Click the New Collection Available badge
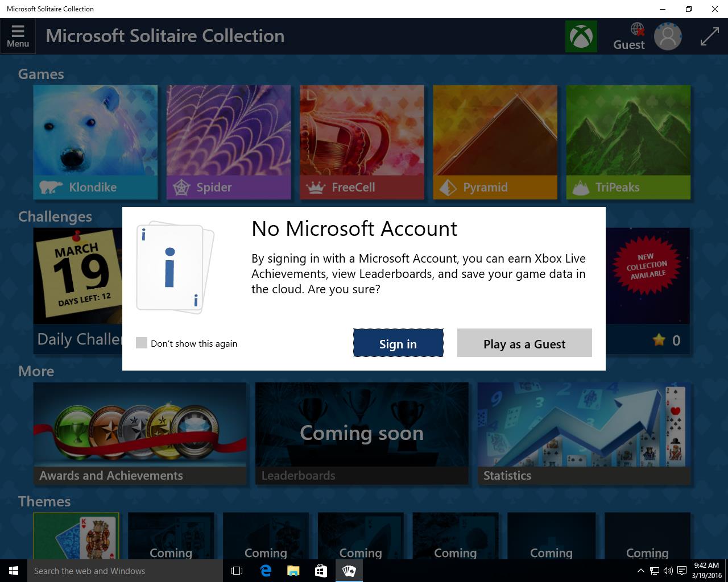The image size is (728, 582). tap(647, 265)
